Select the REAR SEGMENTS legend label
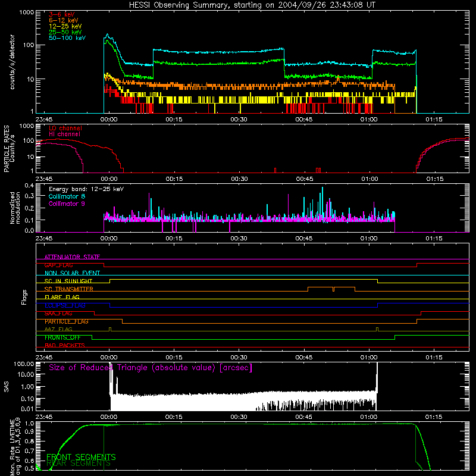The width and height of the screenshot is (476, 476). tap(79, 464)
